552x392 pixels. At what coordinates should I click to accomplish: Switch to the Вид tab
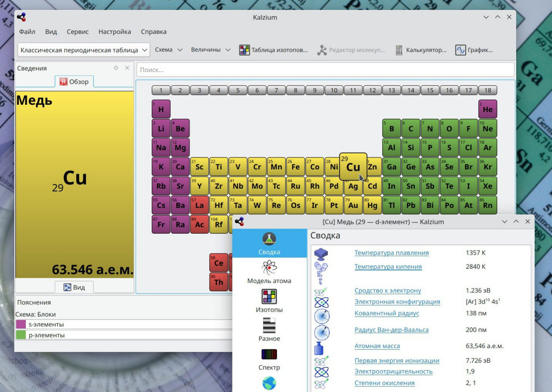click(x=74, y=287)
